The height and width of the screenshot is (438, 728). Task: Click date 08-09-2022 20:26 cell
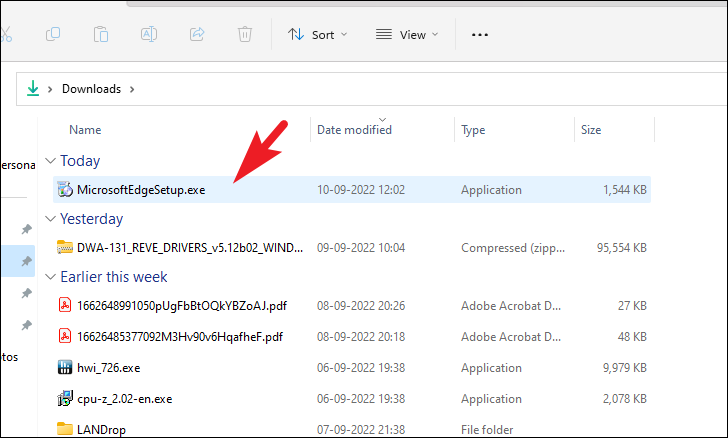[361, 306]
